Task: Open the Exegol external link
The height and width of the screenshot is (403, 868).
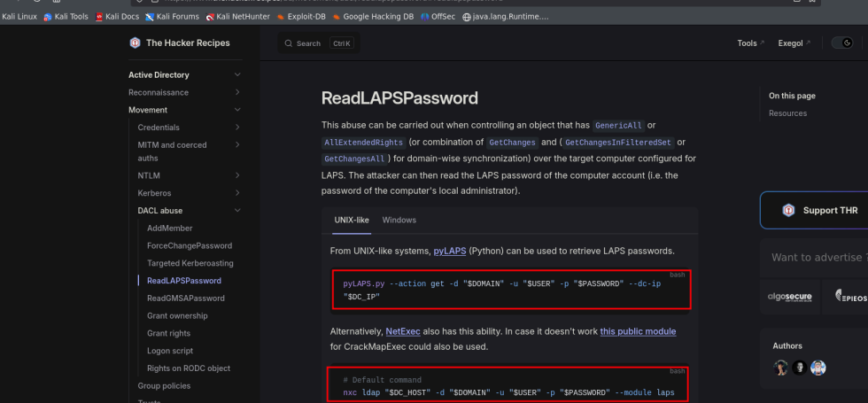Action: tap(794, 43)
